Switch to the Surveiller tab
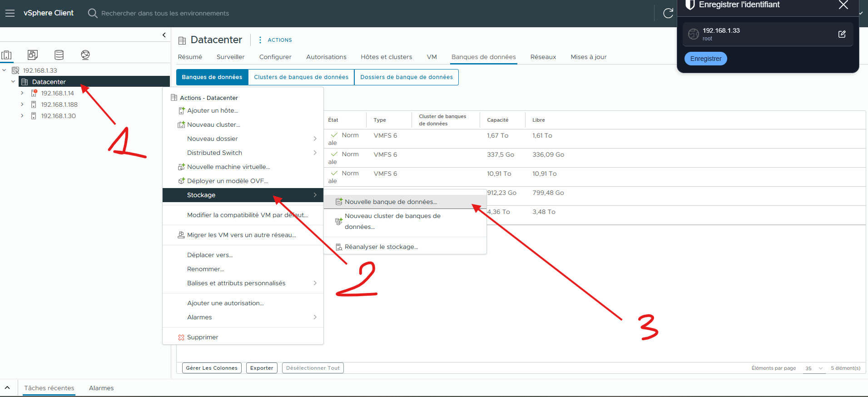 point(231,57)
